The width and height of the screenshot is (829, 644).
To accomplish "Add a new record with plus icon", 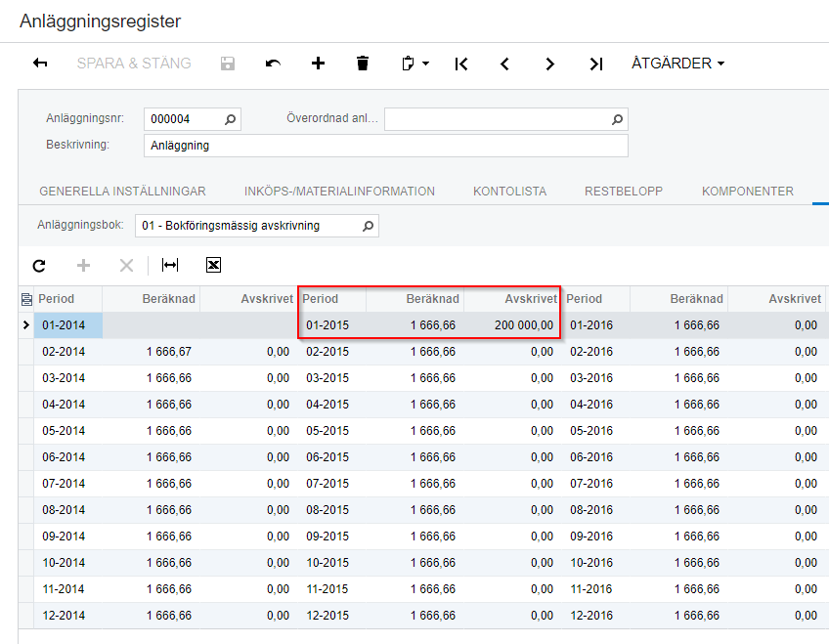I will 318,64.
